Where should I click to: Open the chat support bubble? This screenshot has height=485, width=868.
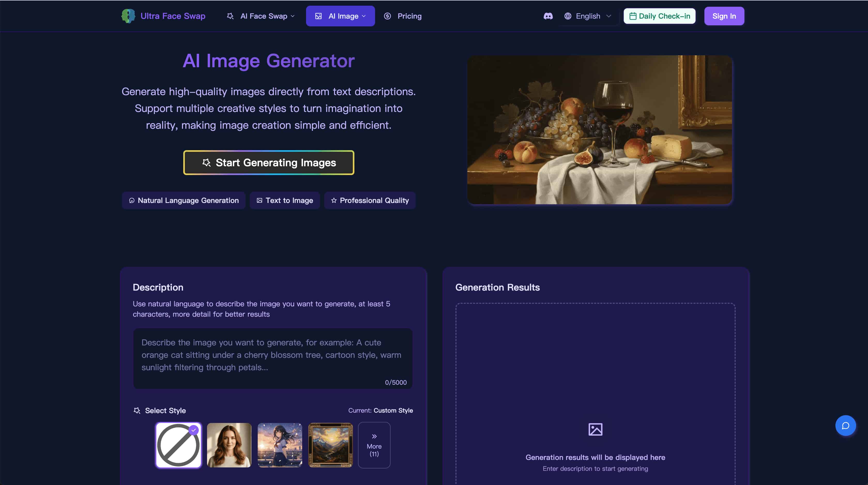tap(846, 425)
